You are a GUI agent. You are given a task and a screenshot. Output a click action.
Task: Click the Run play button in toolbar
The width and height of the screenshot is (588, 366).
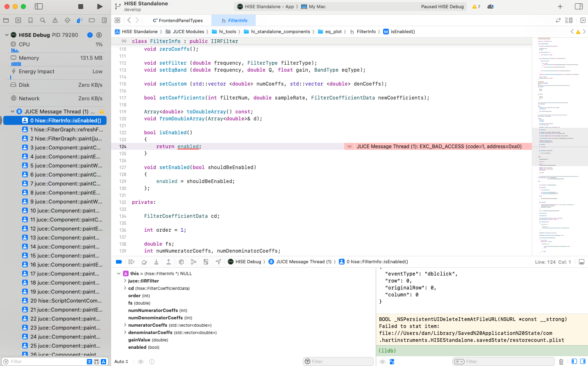tap(100, 7)
